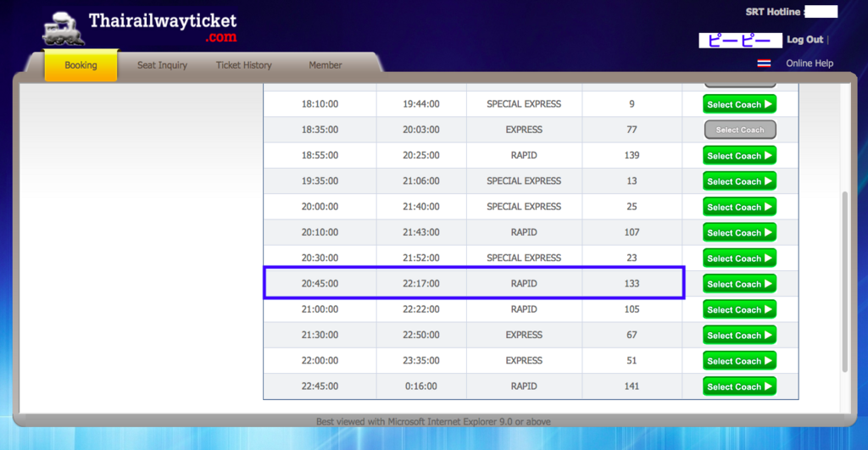Click disabled Select Coach for train 77
This screenshot has height=450, width=868.
pos(739,130)
